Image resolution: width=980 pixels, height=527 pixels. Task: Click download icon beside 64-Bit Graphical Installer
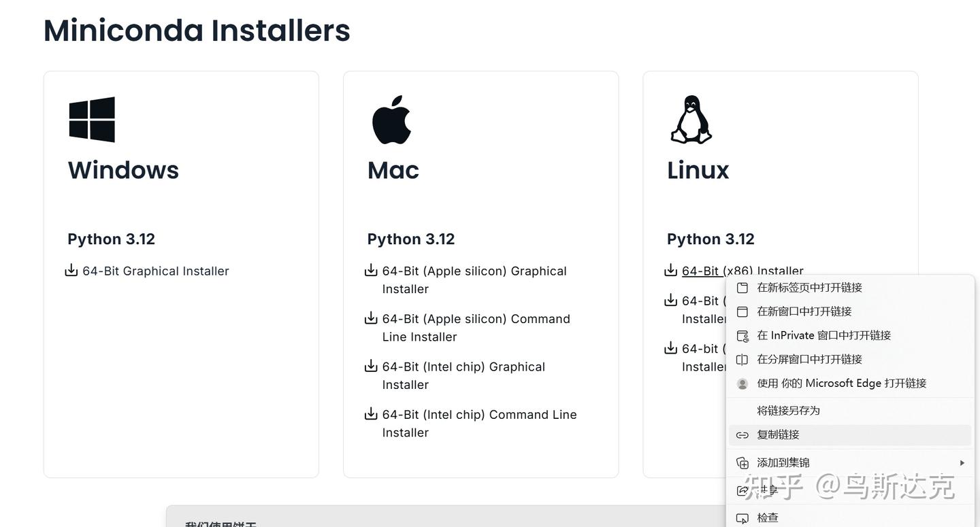(x=71, y=271)
